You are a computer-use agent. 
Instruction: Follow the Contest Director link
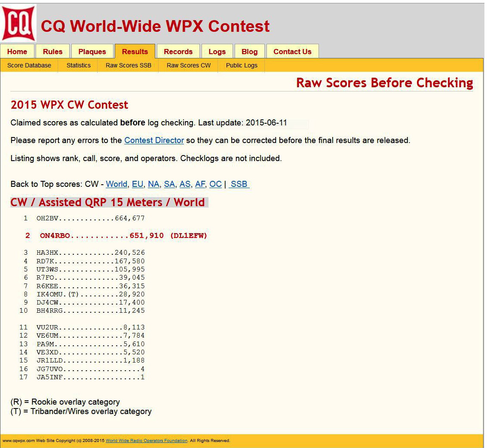click(154, 140)
